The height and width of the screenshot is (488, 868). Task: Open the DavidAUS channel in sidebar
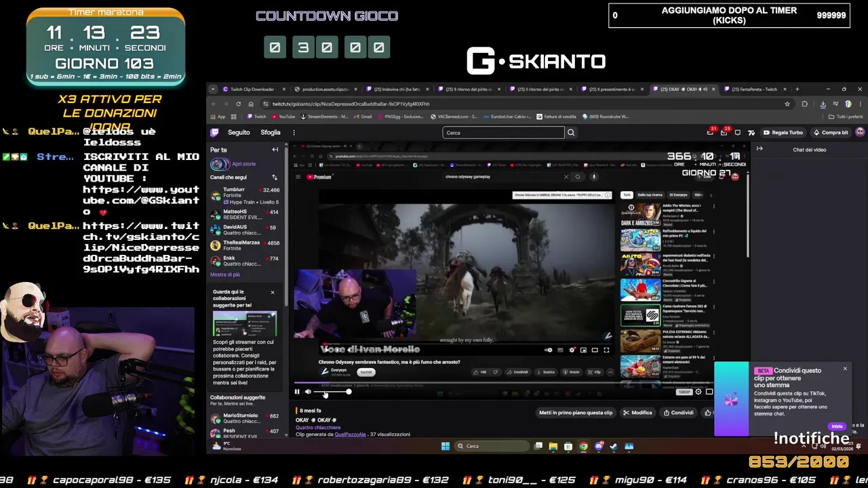245,230
